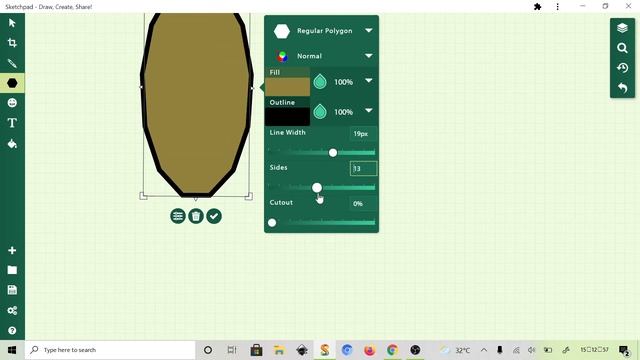Show hidden system tray icons

click(484, 350)
